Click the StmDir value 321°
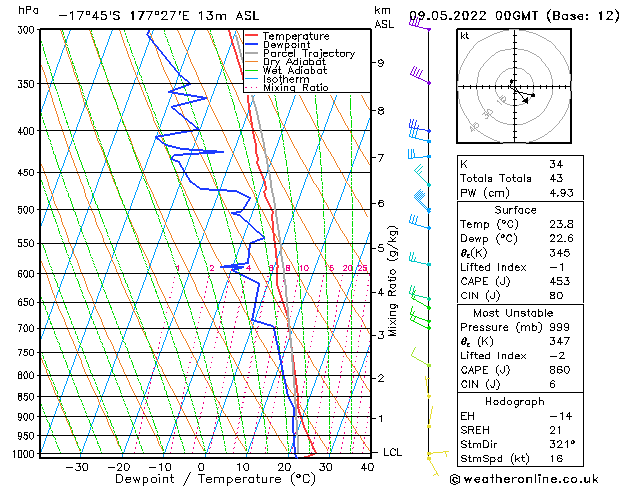The height and width of the screenshot is (486, 629). 562,444
